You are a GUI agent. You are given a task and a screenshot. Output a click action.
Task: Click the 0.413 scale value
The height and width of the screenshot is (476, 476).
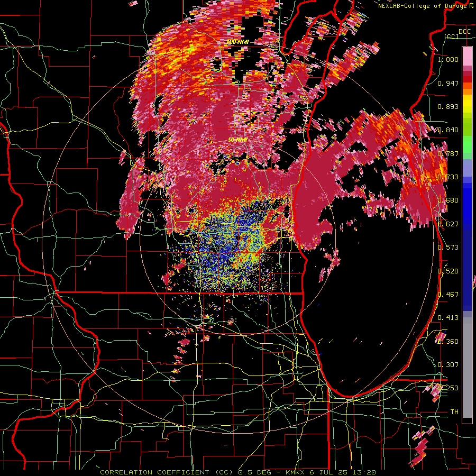(x=448, y=318)
